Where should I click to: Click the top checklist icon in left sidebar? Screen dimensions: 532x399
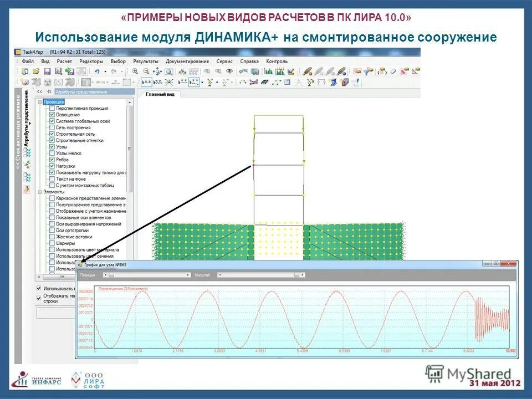click(x=27, y=153)
